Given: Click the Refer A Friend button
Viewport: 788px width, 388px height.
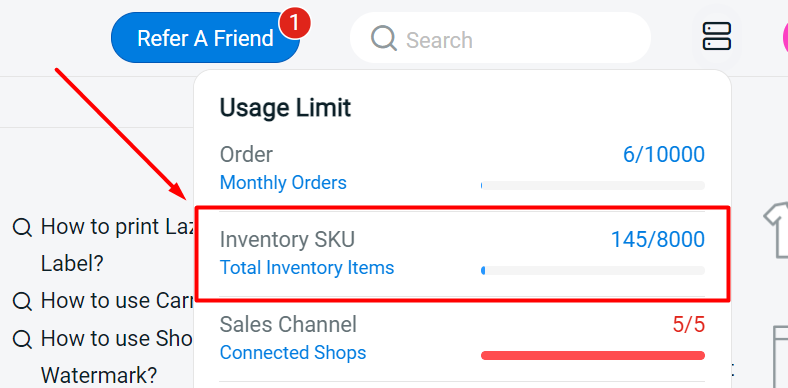Looking at the screenshot, I should click(205, 38).
